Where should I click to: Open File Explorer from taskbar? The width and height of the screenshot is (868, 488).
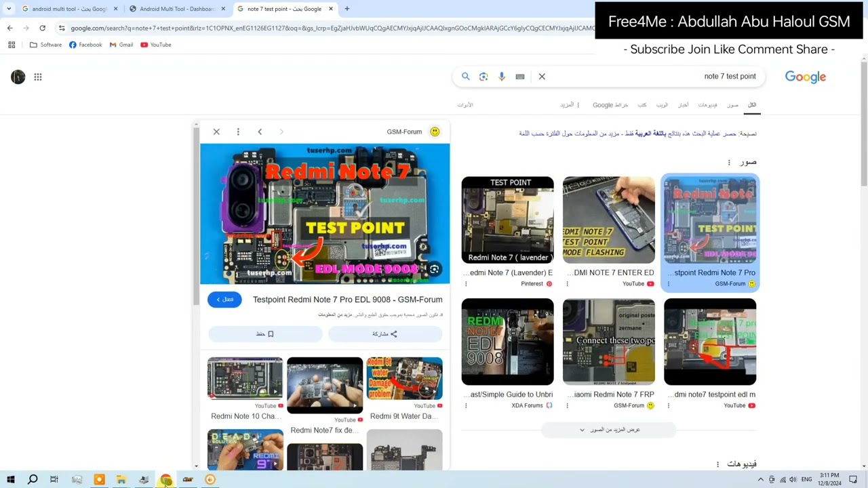[x=121, y=480]
